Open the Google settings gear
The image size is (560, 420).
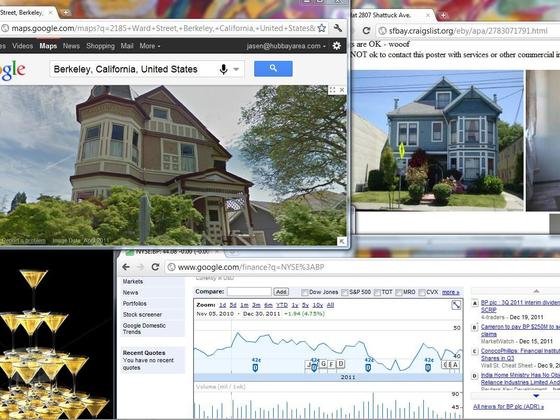[x=336, y=46]
